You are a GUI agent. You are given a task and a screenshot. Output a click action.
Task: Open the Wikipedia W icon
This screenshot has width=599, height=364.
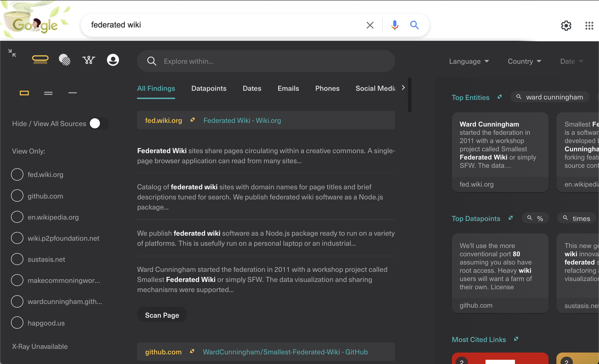click(88, 60)
